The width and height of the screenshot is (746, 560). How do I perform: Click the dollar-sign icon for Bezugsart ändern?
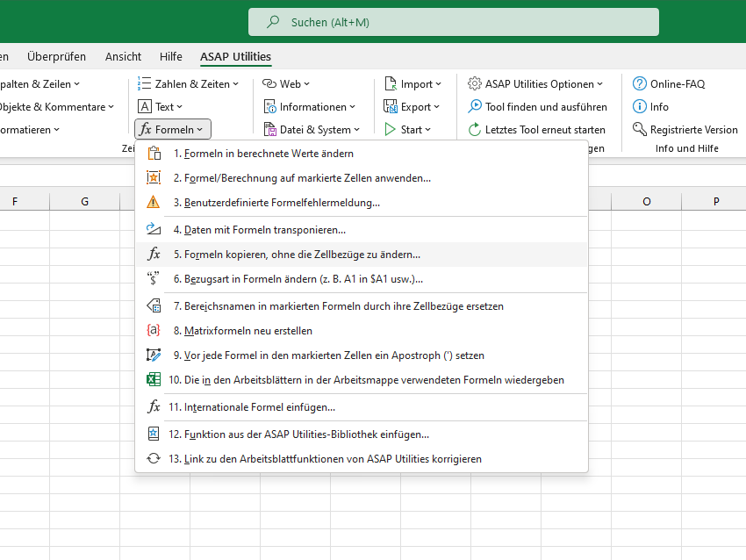pos(154,278)
